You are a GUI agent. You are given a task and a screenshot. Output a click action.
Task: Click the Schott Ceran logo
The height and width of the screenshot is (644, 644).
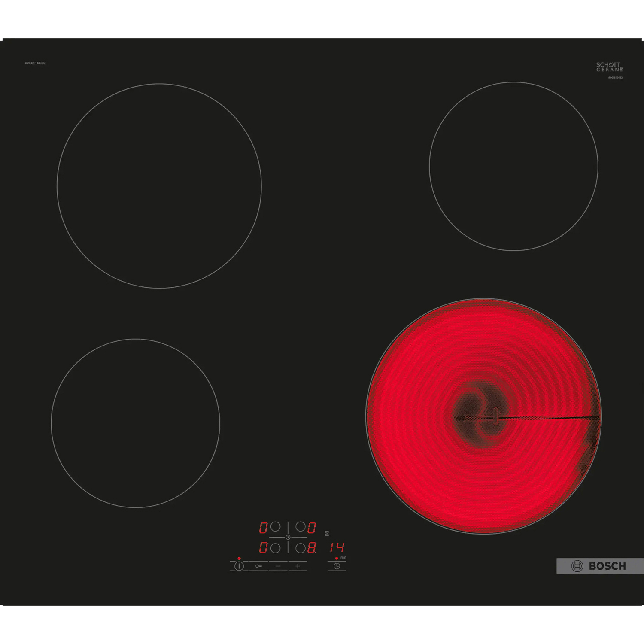click(x=609, y=67)
